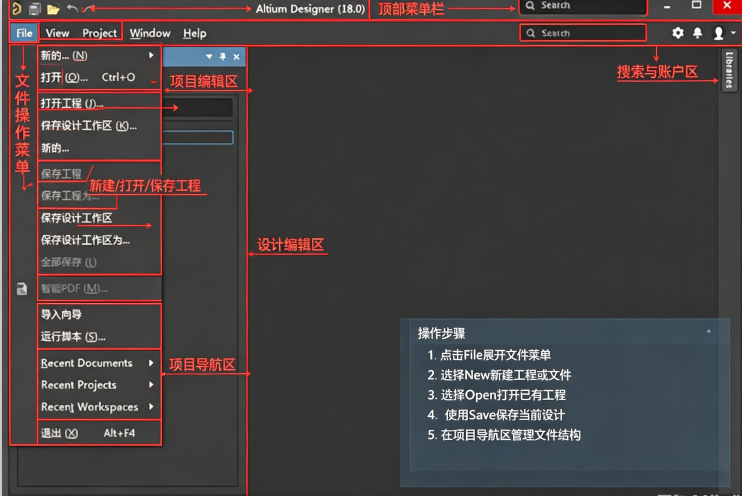Open the Help menu

194,33
